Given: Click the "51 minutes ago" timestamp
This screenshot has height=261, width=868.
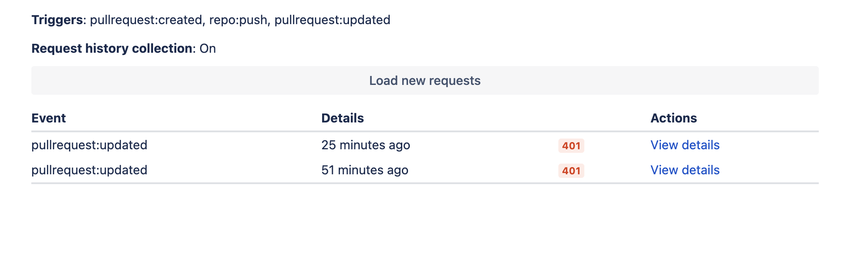Looking at the screenshot, I should (365, 170).
